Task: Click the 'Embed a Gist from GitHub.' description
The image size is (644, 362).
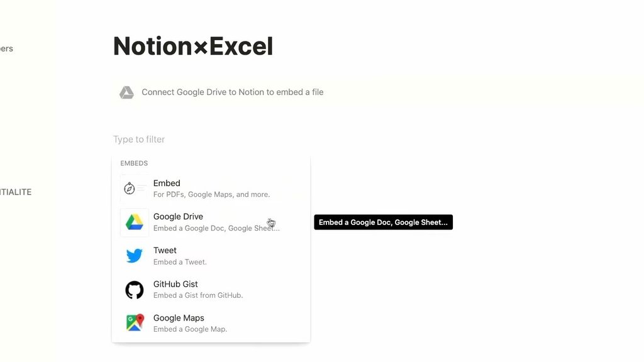Action: coord(198,295)
